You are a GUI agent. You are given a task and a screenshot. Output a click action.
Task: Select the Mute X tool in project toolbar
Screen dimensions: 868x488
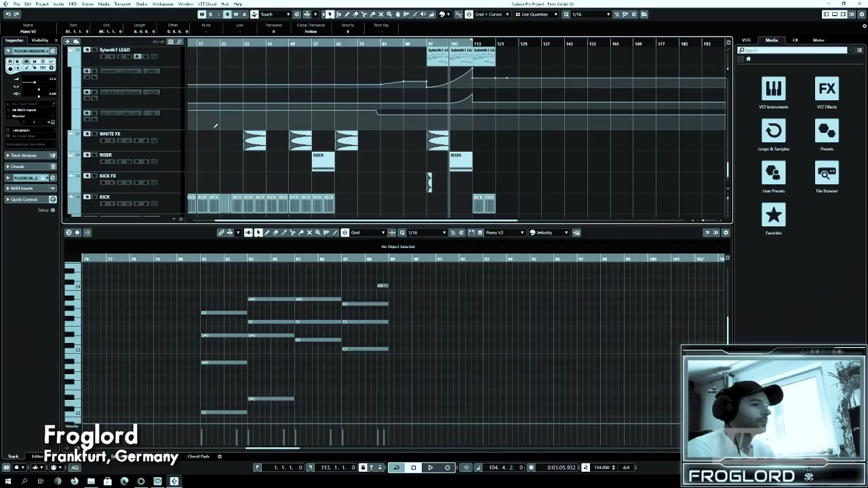pos(380,14)
